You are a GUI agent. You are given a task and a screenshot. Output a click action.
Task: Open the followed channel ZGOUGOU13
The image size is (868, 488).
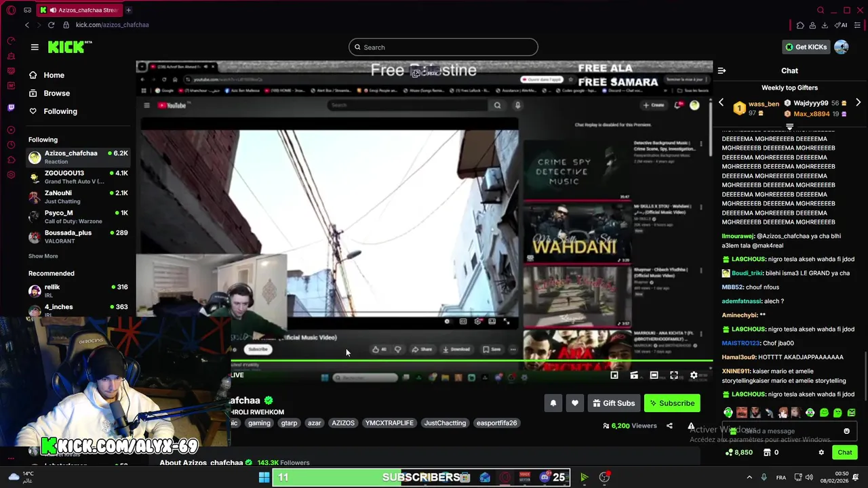click(78, 177)
